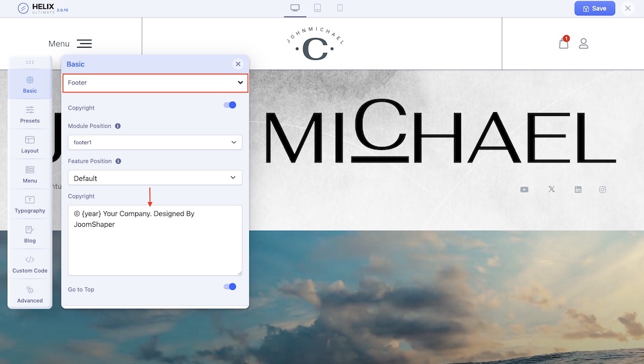Image resolution: width=644 pixels, height=364 pixels.
Task: Open the user account icon
Action: (583, 44)
